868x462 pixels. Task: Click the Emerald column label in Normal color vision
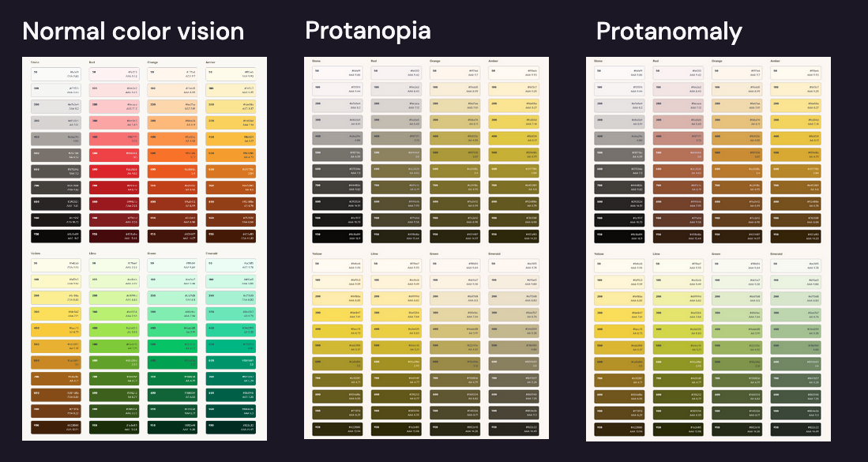click(215, 254)
